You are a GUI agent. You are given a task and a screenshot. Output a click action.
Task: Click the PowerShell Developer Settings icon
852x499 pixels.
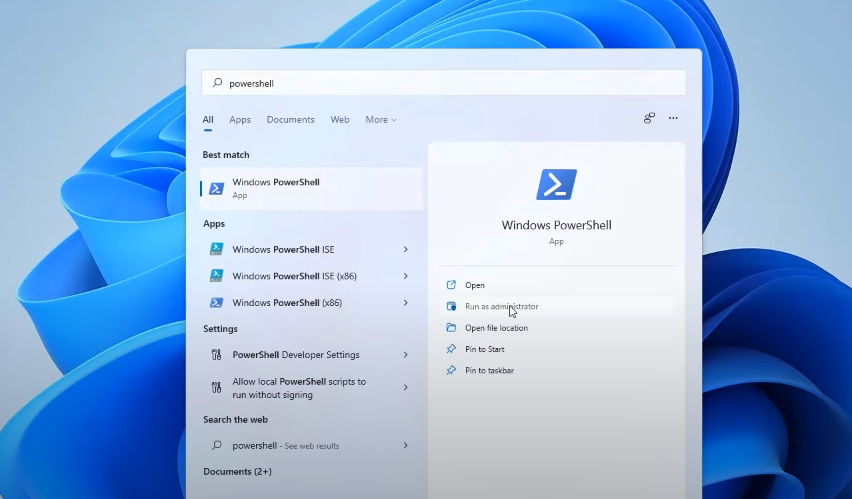point(216,354)
